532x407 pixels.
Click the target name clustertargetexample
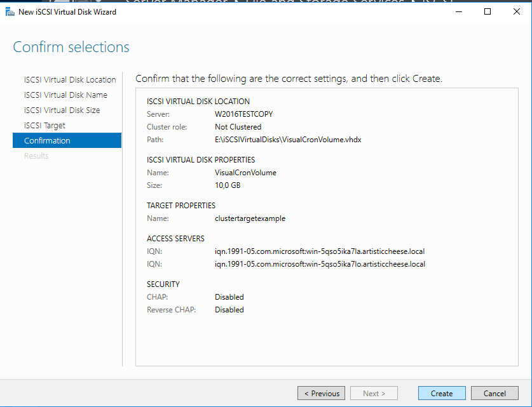[x=250, y=218]
